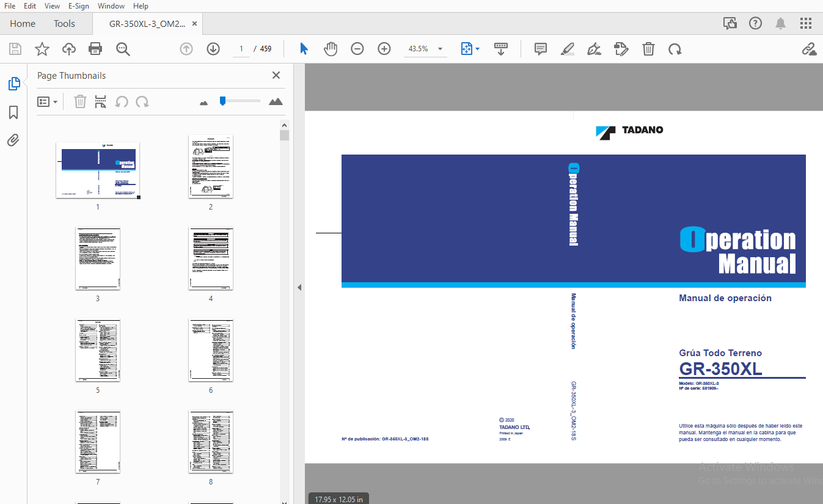The image size is (823, 504).
Task: Open the Help question mark icon
Action: tap(756, 23)
